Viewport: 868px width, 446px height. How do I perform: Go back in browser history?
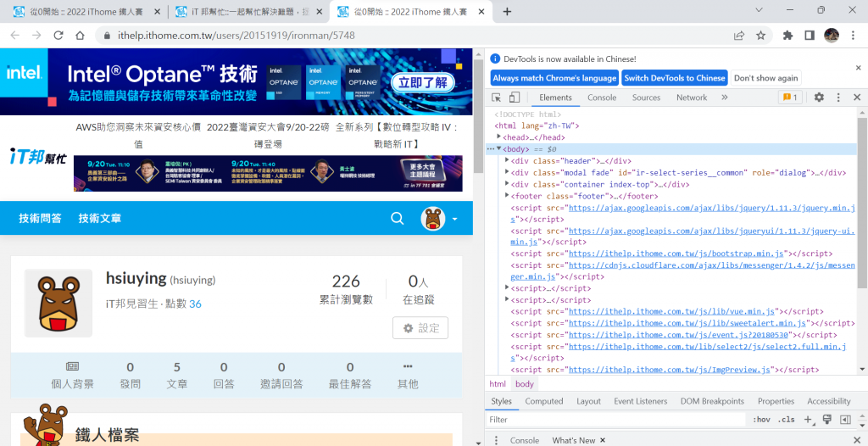click(15, 36)
